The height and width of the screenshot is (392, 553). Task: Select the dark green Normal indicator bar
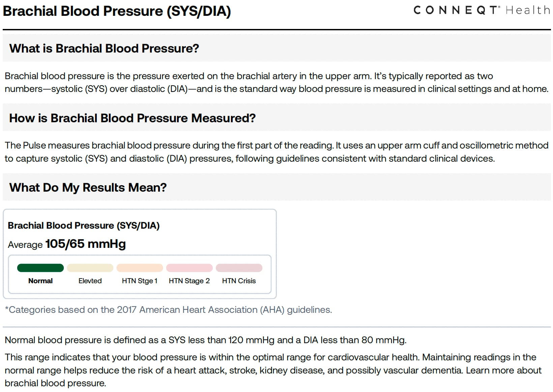pos(40,268)
